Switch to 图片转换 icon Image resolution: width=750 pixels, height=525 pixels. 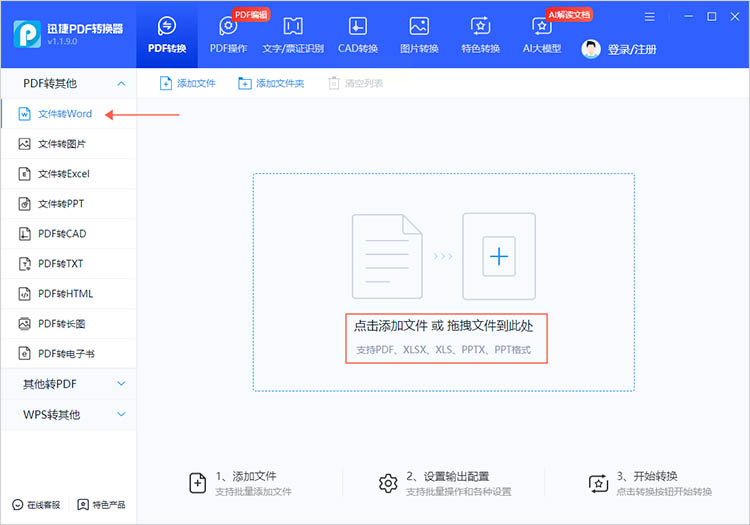[419, 26]
